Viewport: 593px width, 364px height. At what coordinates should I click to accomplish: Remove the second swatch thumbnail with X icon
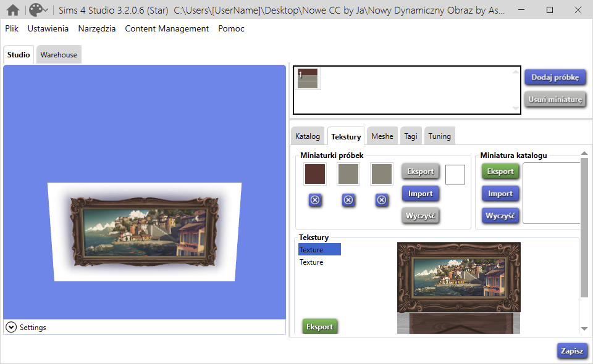(x=348, y=200)
